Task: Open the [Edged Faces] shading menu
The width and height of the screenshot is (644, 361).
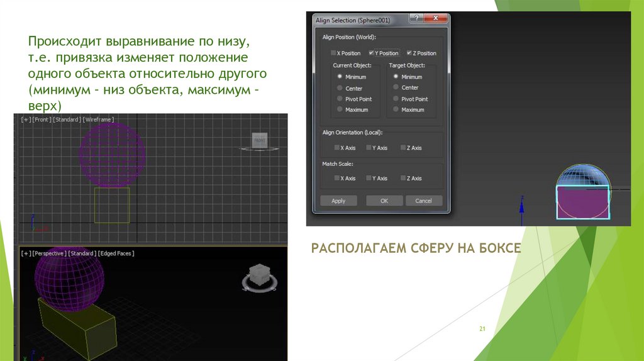Action: (x=116, y=253)
